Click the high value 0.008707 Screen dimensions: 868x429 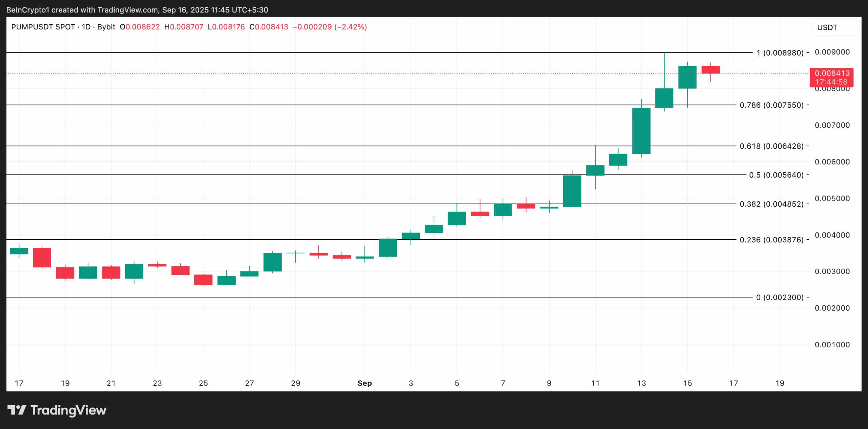click(186, 27)
